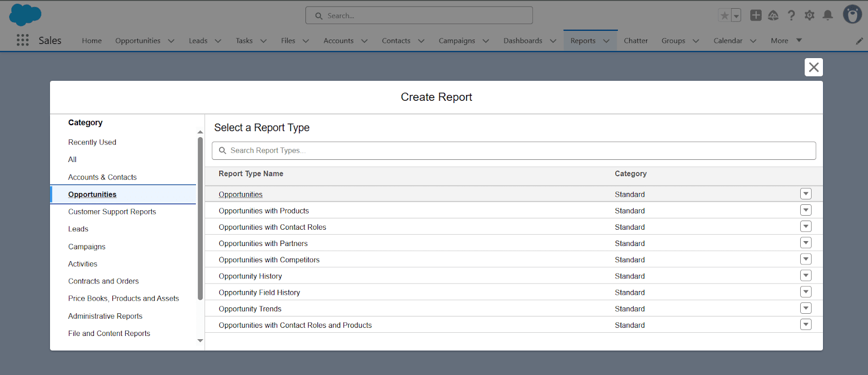Open the Files navigation tab
Image resolution: width=868 pixels, height=375 pixels.
(288, 41)
